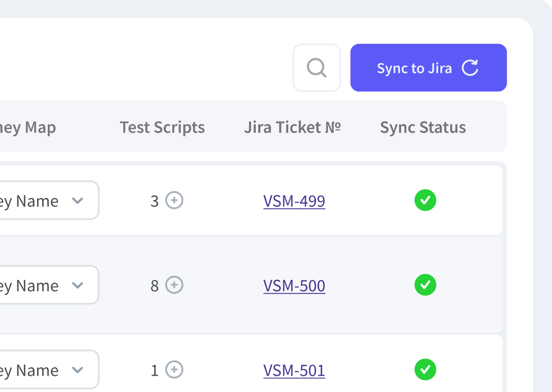Follow the VSM-501 ticket link
Screen dimensions: 552x392
click(x=294, y=371)
